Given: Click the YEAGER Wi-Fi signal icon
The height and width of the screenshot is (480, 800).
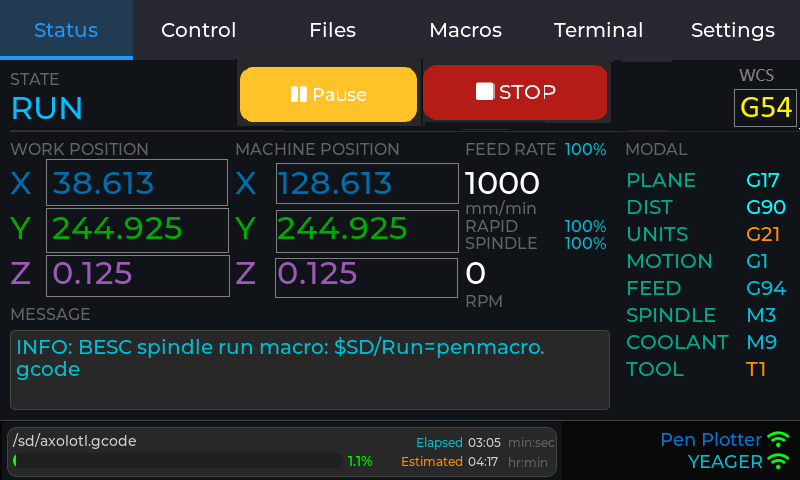Looking at the screenshot, I should [x=778, y=461].
